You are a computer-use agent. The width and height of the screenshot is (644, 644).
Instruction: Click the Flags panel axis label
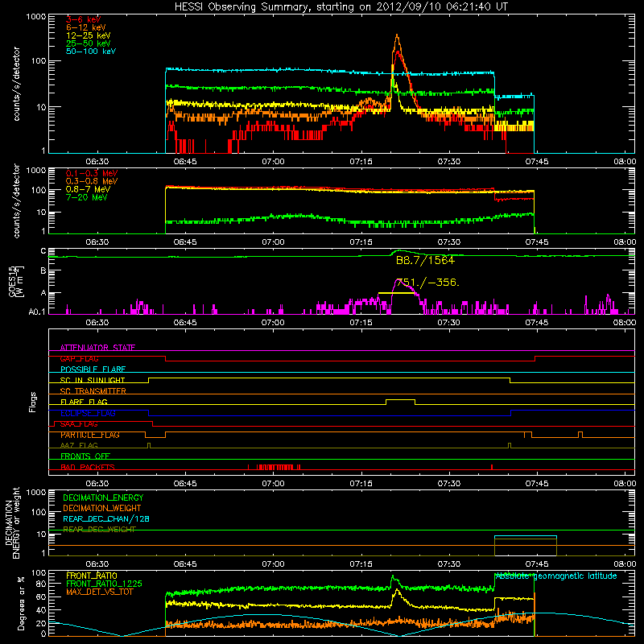(x=33, y=402)
